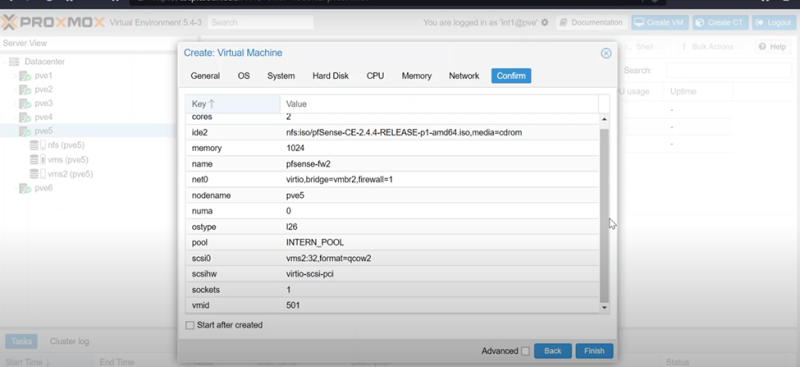
Task: Click the top Search input field
Action: click(261, 22)
